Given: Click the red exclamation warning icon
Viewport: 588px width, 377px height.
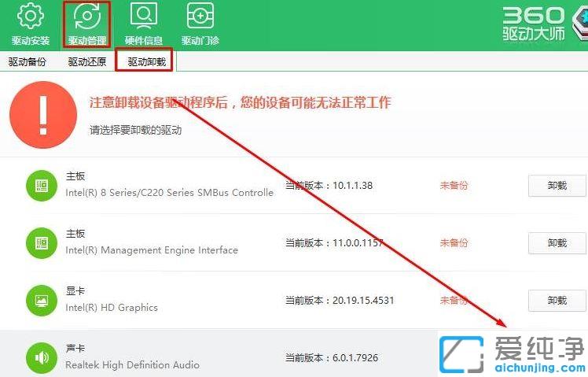Looking at the screenshot, I should pos(43,115).
